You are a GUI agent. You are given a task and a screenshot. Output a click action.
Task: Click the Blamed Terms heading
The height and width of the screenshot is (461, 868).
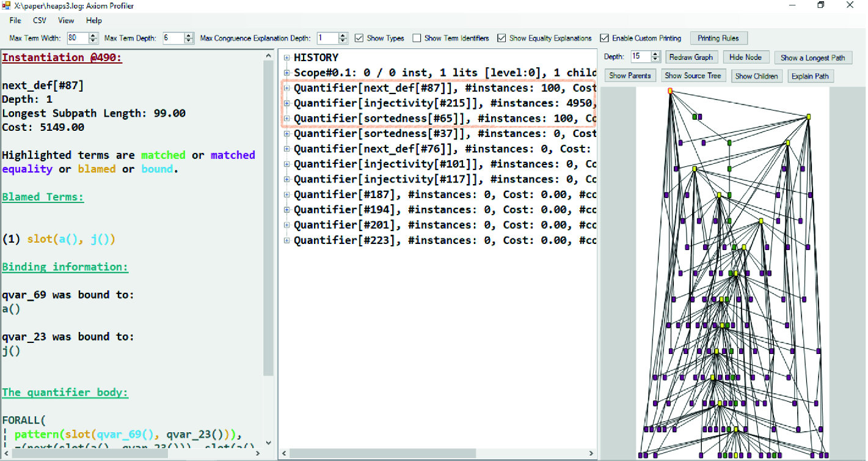[43, 197]
